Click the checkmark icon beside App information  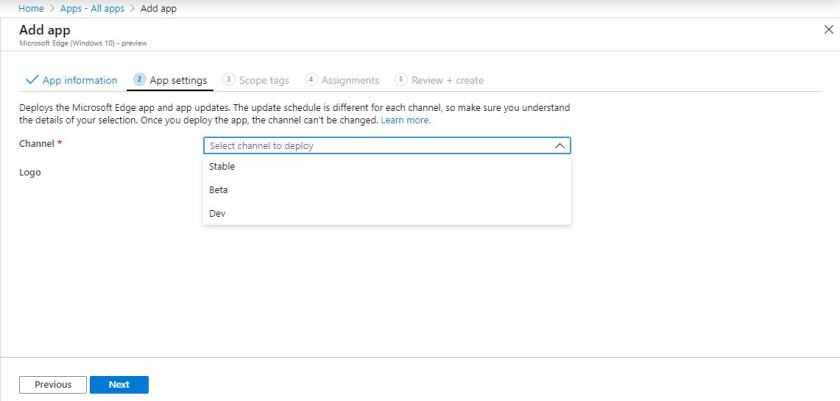pyautogui.click(x=32, y=80)
